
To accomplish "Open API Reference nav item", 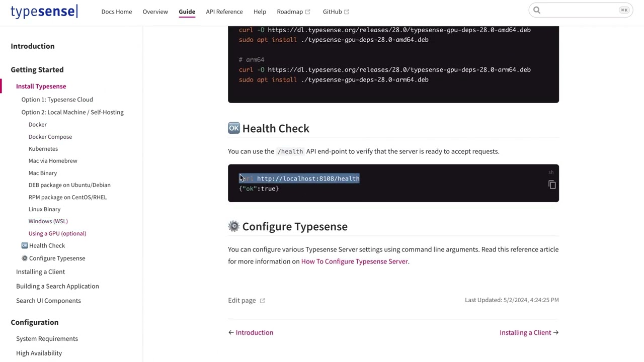I will tap(224, 12).
